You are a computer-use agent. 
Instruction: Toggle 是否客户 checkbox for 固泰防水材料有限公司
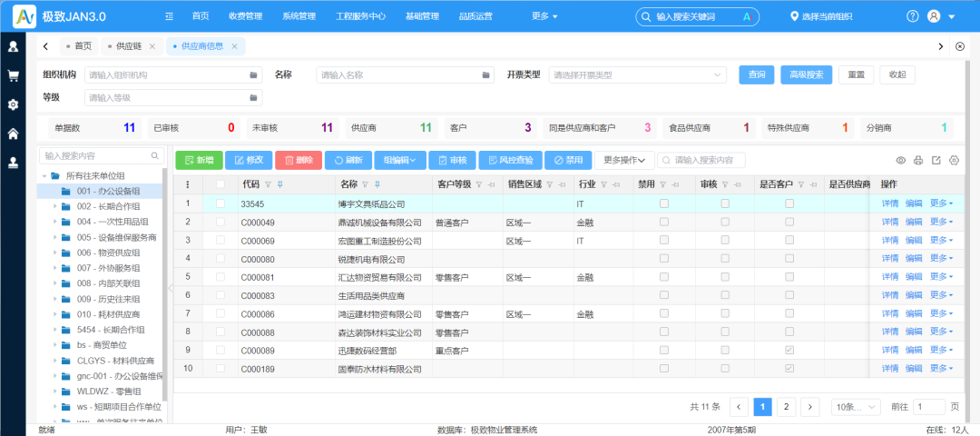pos(789,369)
